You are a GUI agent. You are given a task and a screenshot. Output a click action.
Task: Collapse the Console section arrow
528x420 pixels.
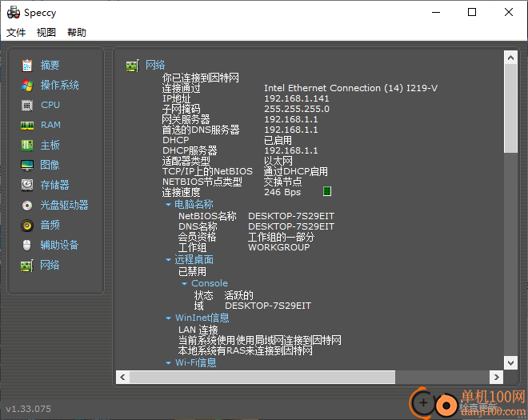[184, 283]
